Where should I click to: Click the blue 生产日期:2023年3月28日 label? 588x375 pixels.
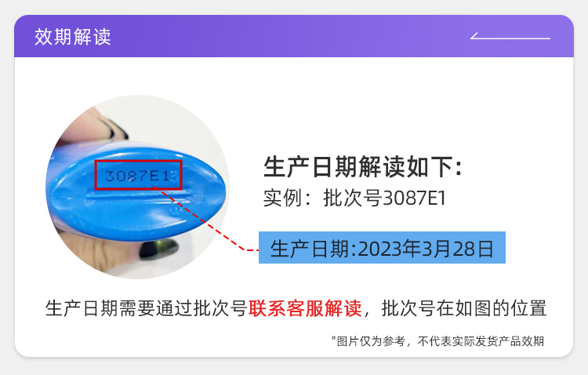click(x=382, y=248)
